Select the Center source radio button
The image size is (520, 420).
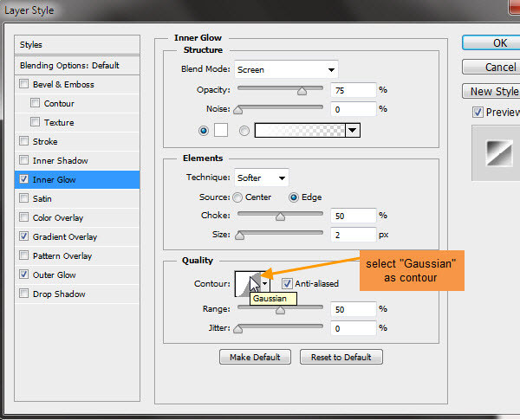pyautogui.click(x=240, y=197)
